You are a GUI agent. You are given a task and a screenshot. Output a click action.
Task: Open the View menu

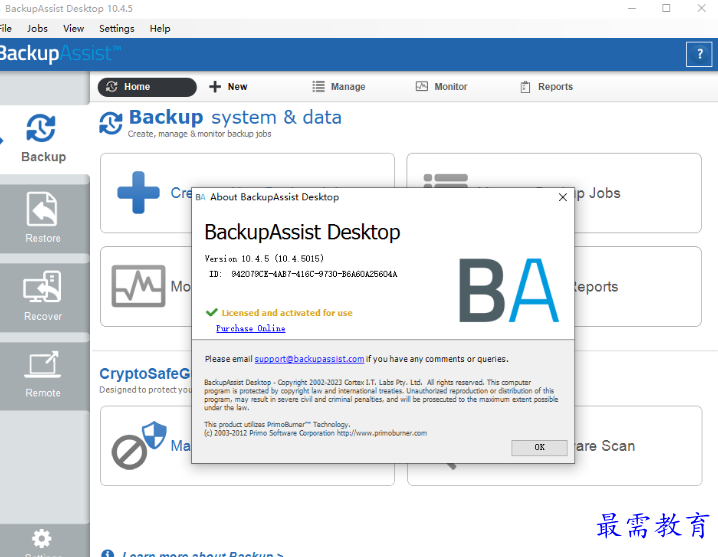(73, 28)
